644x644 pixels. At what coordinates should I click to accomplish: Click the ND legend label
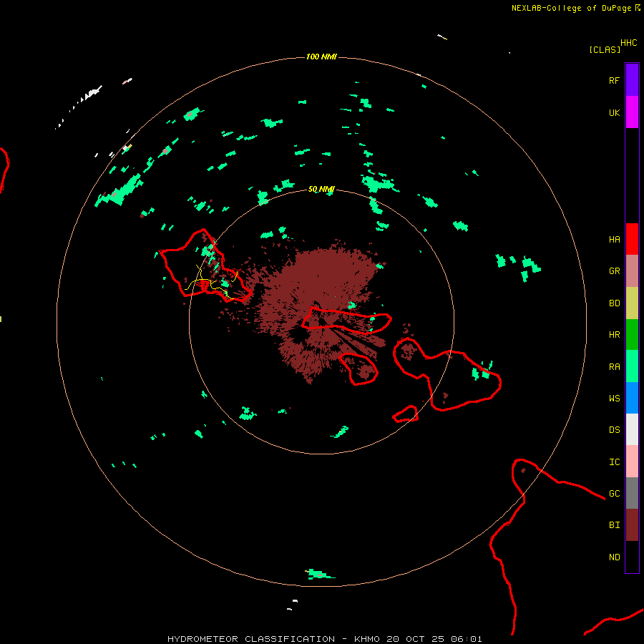point(614,557)
